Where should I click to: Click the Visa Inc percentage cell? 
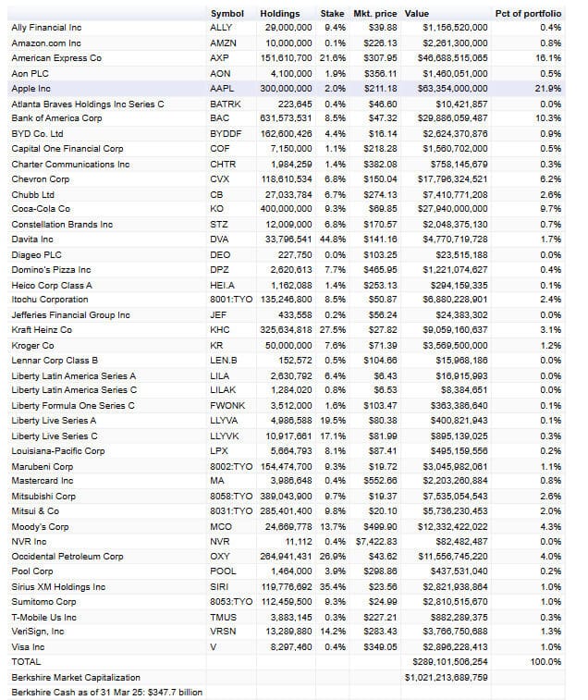click(x=550, y=647)
